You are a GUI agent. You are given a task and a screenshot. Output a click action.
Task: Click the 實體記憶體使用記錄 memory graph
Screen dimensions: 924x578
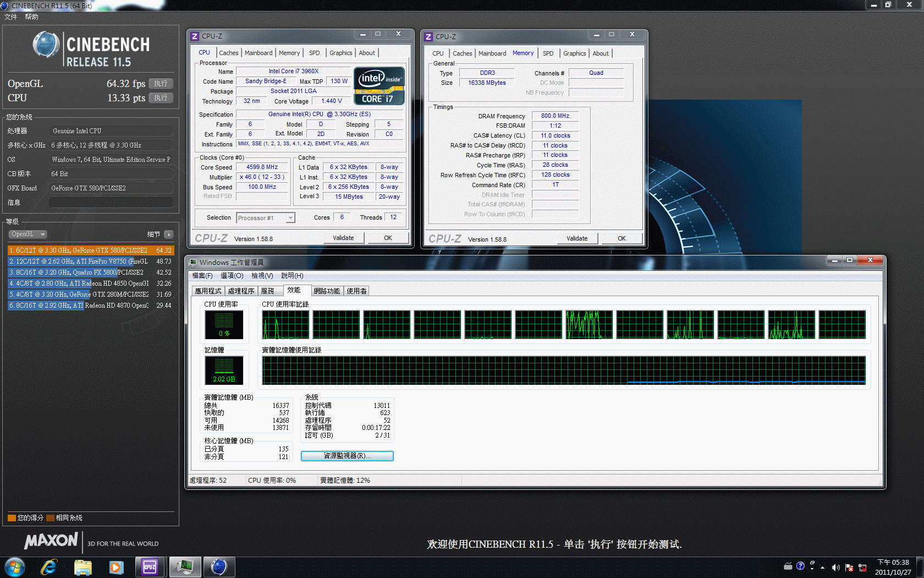pyautogui.click(x=564, y=370)
